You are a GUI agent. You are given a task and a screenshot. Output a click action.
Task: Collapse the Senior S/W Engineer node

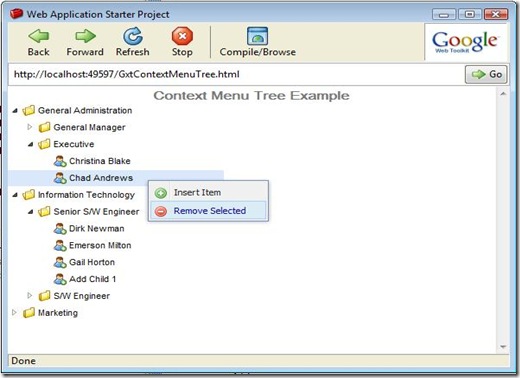pyautogui.click(x=30, y=211)
